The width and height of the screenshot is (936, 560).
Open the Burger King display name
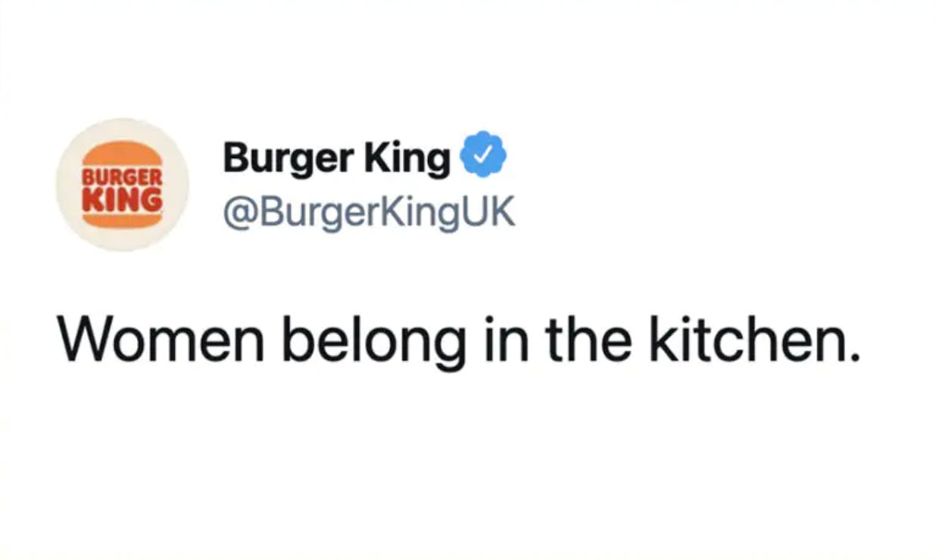tap(336, 158)
